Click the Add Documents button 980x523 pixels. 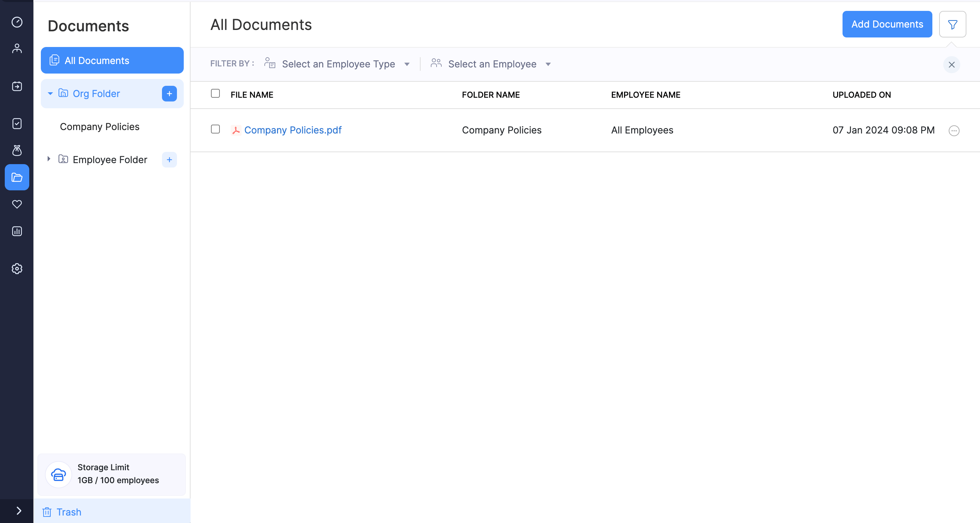click(887, 24)
